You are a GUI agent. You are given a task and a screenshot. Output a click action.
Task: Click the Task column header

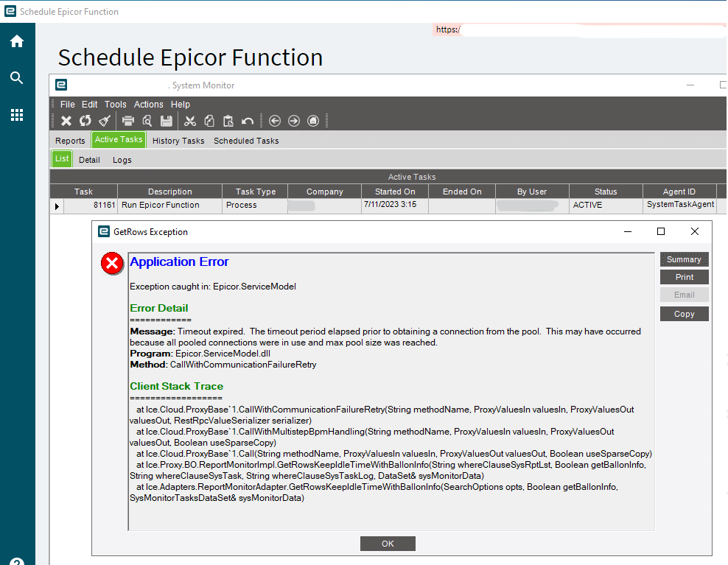[x=83, y=192]
